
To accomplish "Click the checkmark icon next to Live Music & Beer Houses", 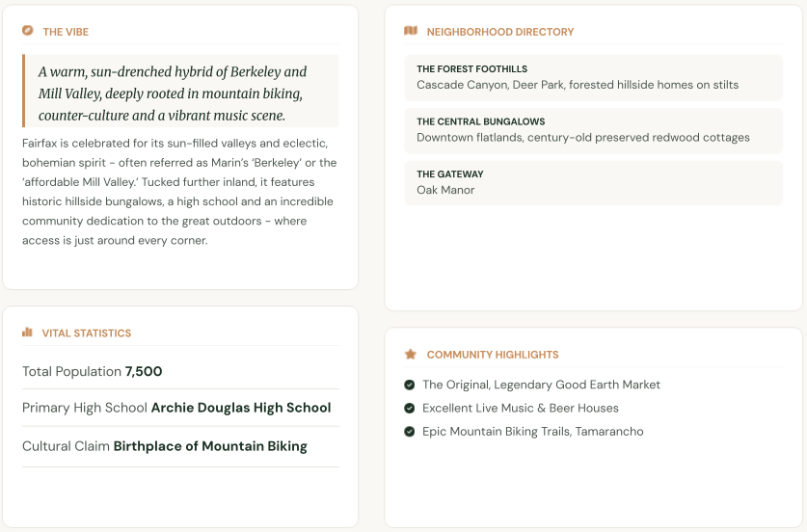I will click(x=409, y=408).
